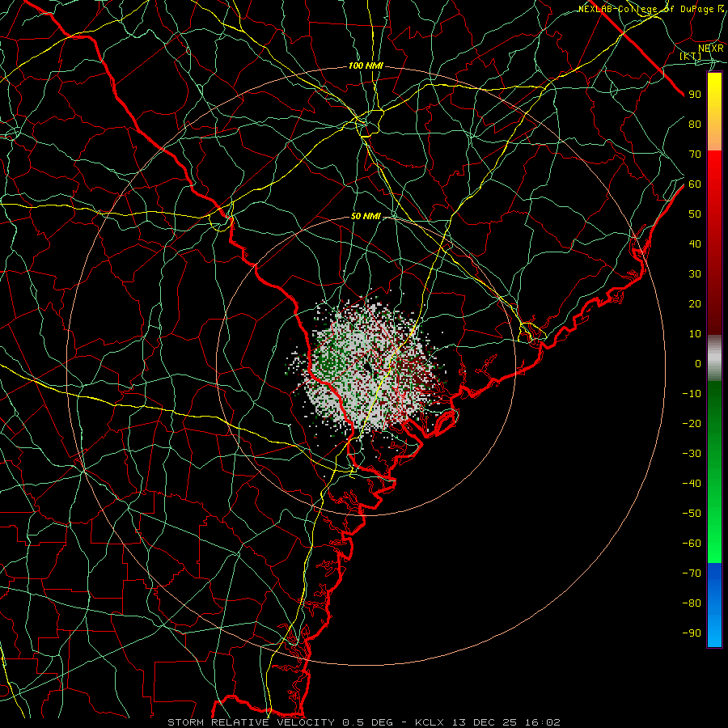Click the positive 70 knot scale value
The width and height of the screenshot is (728, 728).
(x=695, y=154)
